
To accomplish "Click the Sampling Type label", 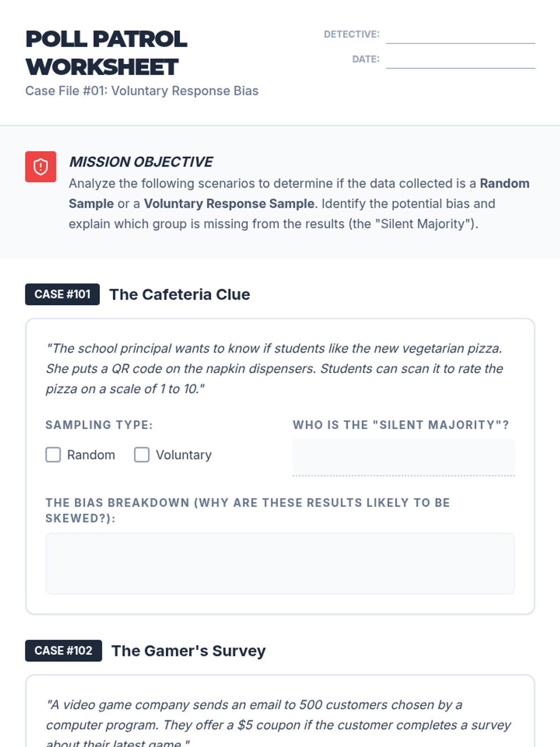I will 99,425.
